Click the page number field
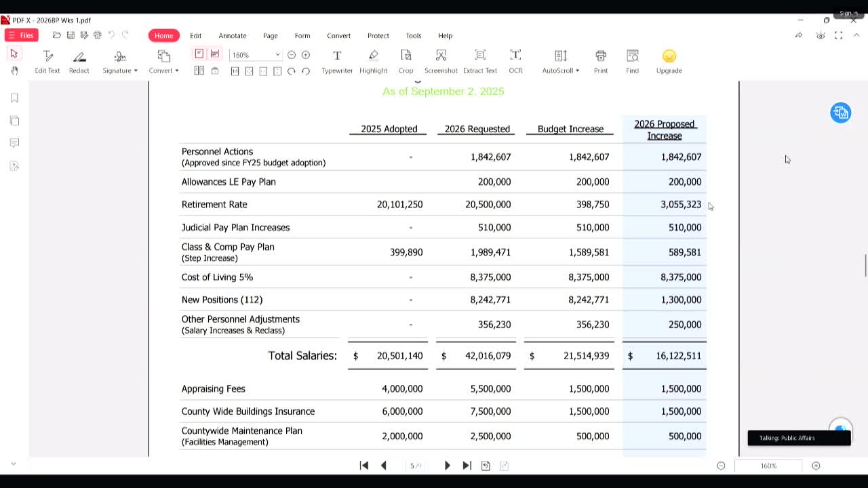868x488 pixels. [x=415, y=466]
